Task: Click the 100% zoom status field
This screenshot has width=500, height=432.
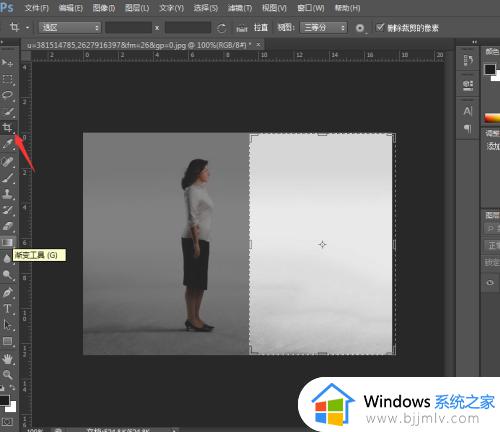Action: (x=35, y=430)
